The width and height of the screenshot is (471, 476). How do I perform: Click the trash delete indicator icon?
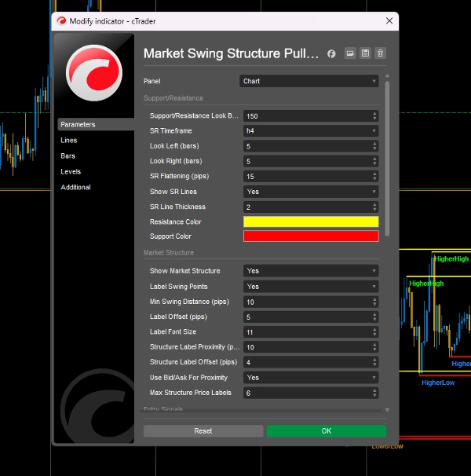[380, 53]
